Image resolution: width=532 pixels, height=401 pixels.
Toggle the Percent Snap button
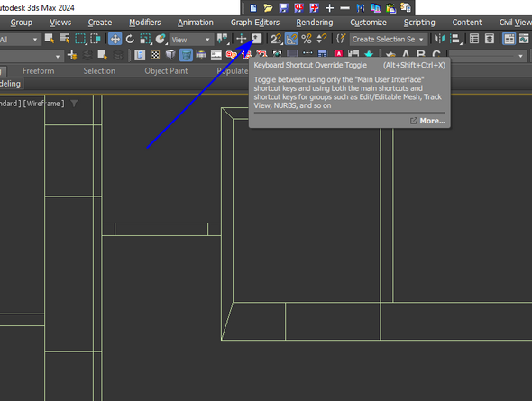pyautogui.click(x=307, y=39)
